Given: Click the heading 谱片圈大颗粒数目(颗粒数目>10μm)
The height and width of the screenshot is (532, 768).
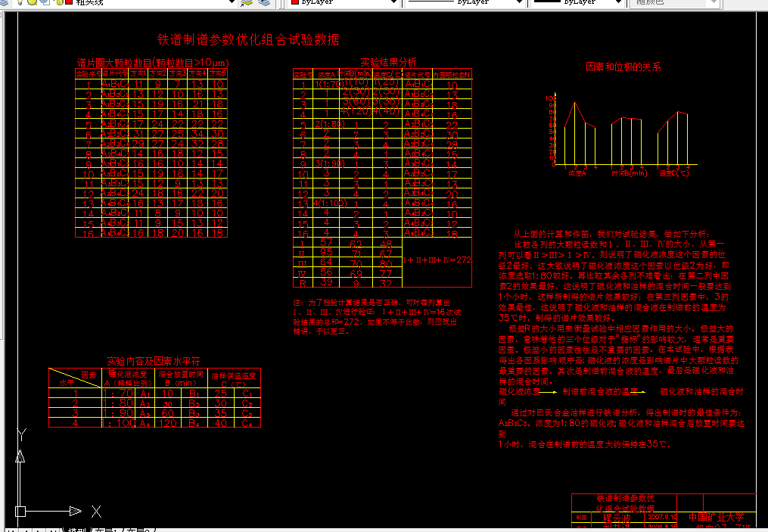Looking at the screenshot, I should [153, 63].
